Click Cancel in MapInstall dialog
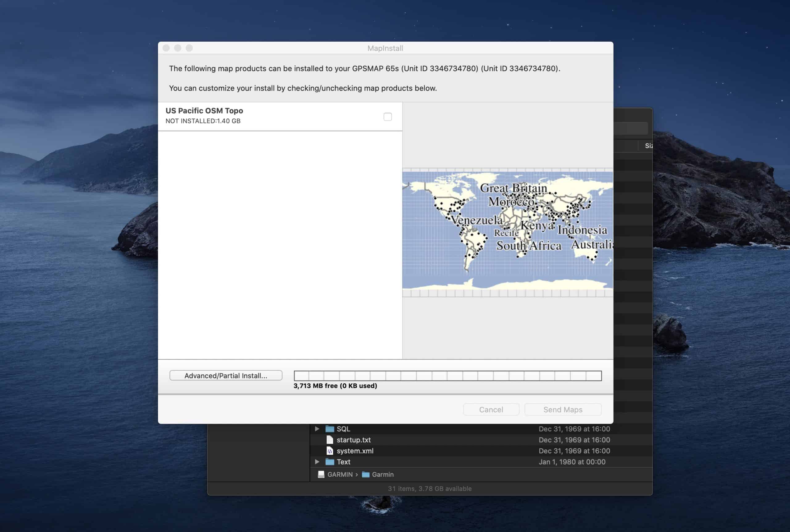The height and width of the screenshot is (532, 790). (491, 409)
